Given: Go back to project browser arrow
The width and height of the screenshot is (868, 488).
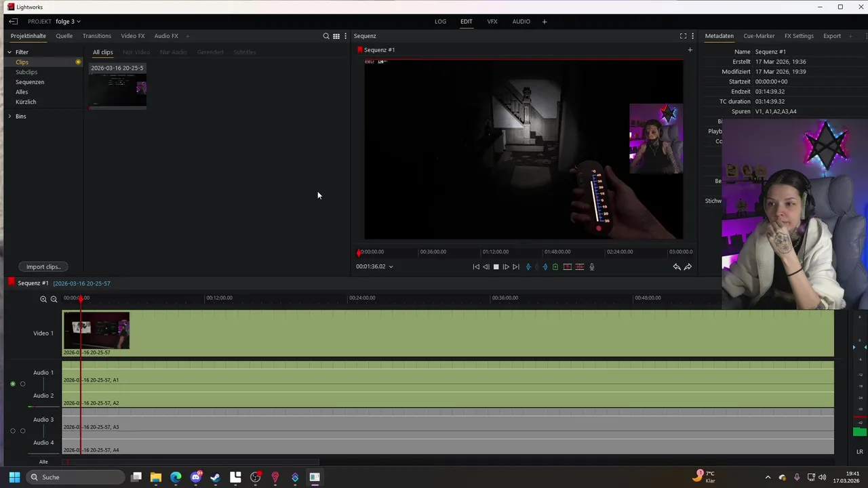Looking at the screenshot, I should tap(13, 22).
